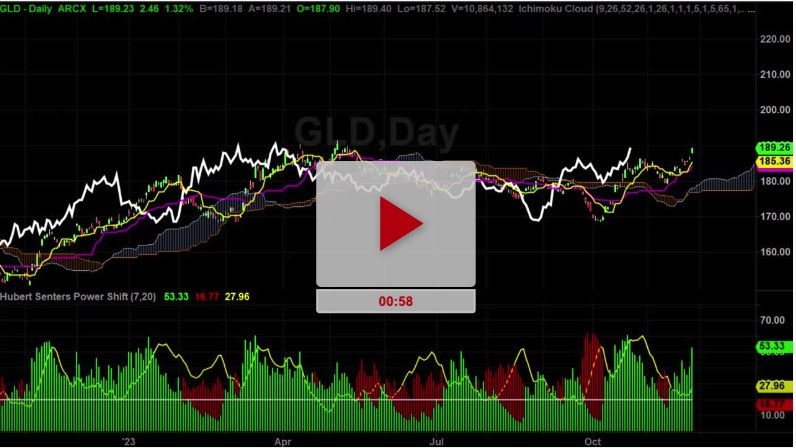Click the last price L=189.23
796x448 pixels.
click(x=113, y=9)
